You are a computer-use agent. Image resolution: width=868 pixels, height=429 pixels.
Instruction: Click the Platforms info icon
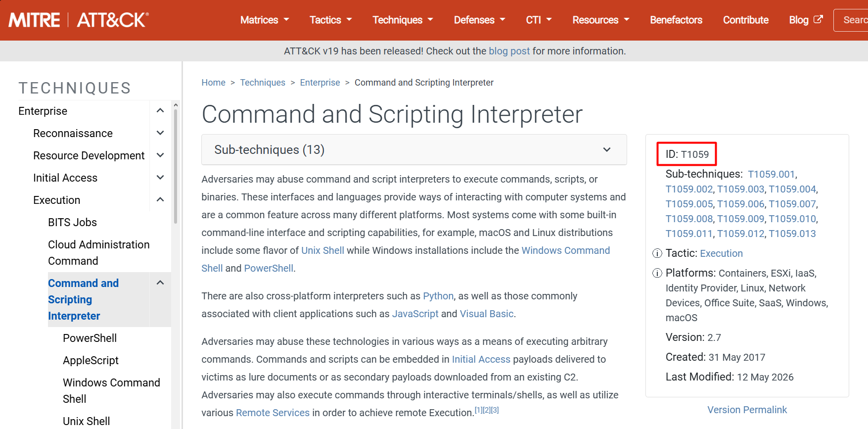[657, 273]
